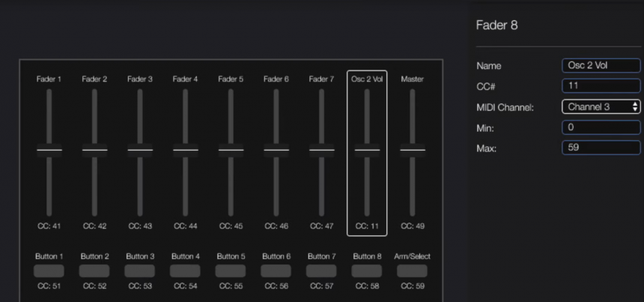Screen dimensions: 644x302
Task: Click the Fader 1 label
Action: click(x=49, y=79)
